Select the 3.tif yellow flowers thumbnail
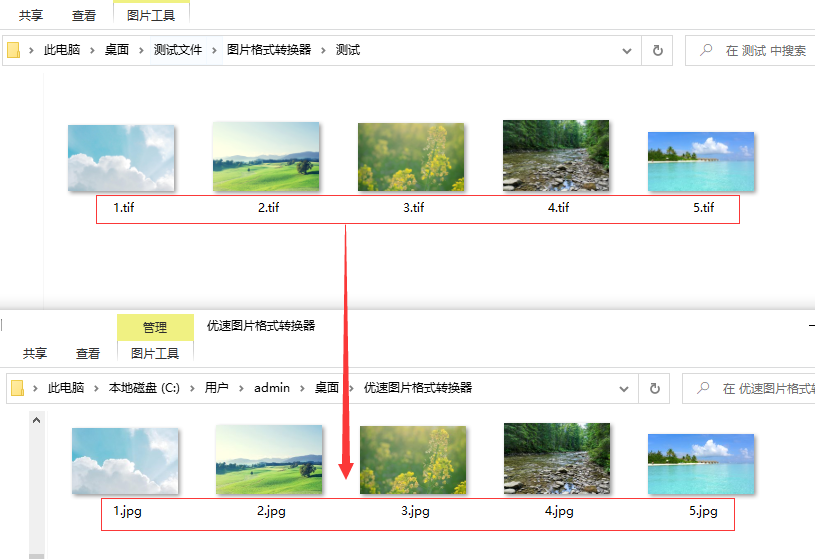Screen dimensions: 815x559 click(x=411, y=157)
